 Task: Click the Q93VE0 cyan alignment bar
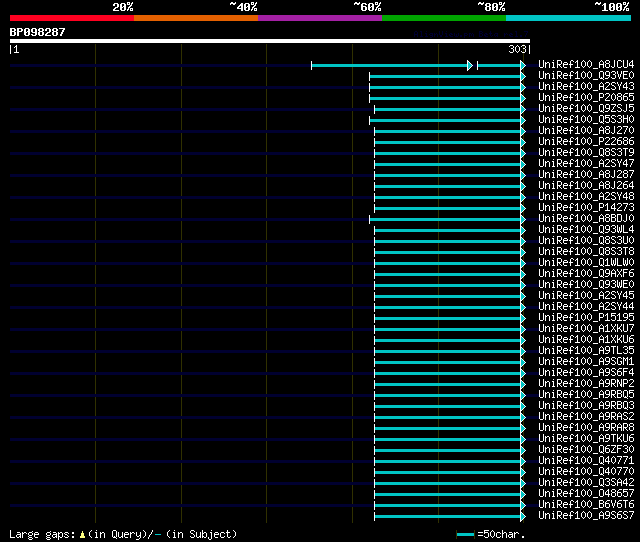pyautogui.click(x=447, y=76)
